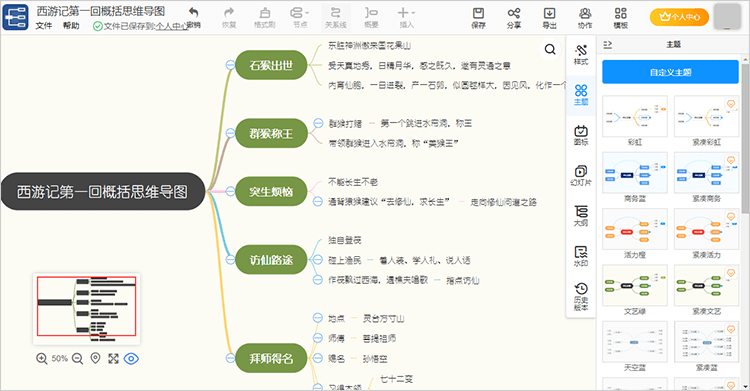
Task: Collapse the 访仙路途 branch
Action: (x=230, y=259)
